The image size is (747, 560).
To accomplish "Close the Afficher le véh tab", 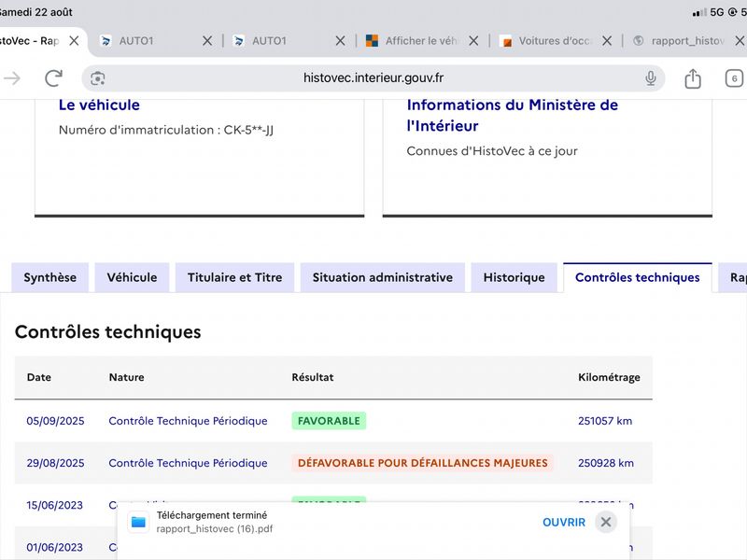I will click(x=473, y=41).
